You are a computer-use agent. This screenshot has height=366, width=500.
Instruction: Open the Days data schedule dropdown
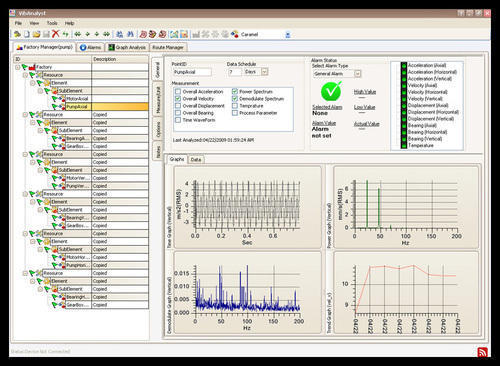click(x=265, y=72)
